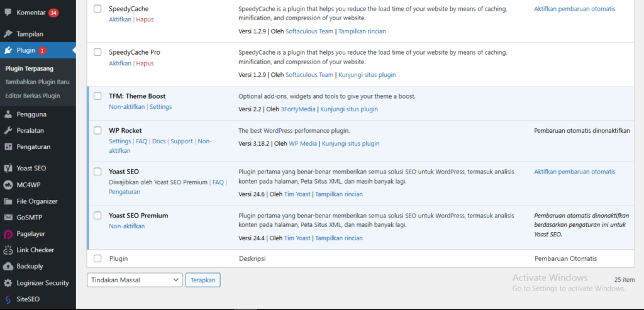Click Docs link under WP Rocket

click(x=159, y=141)
